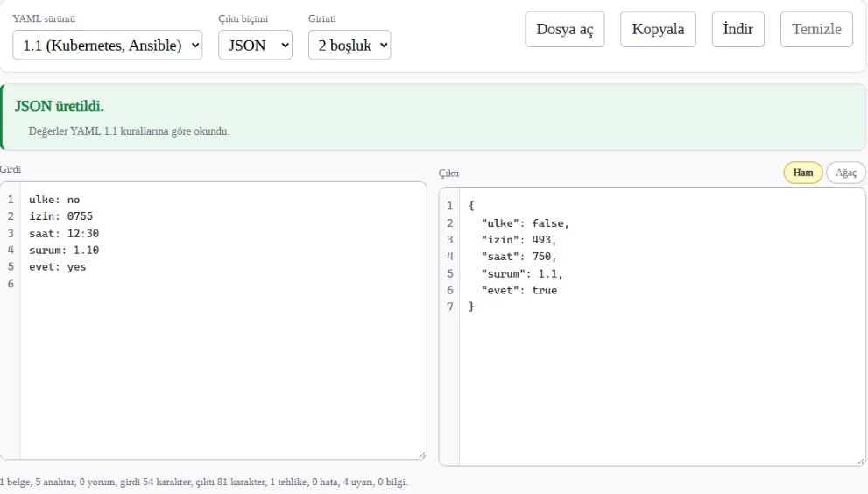Switch output view to Ağaç
This screenshot has height=494, width=868.
[x=846, y=173]
